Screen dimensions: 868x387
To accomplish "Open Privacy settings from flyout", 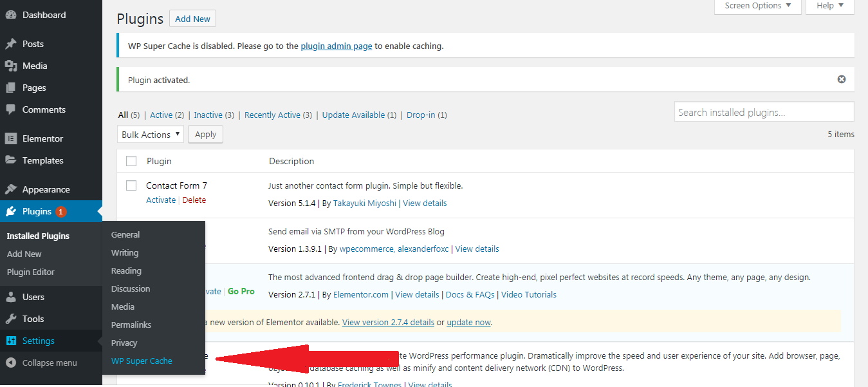I will point(124,343).
